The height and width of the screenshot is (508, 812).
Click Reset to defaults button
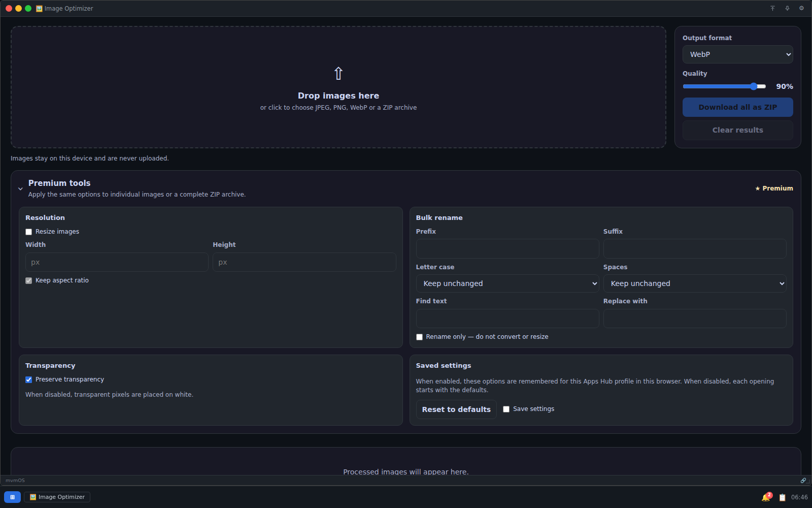pyautogui.click(x=456, y=409)
